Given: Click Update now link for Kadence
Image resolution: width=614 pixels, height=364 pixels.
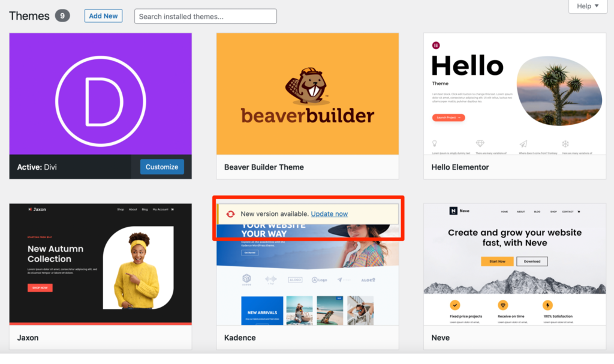Looking at the screenshot, I should tap(329, 213).
